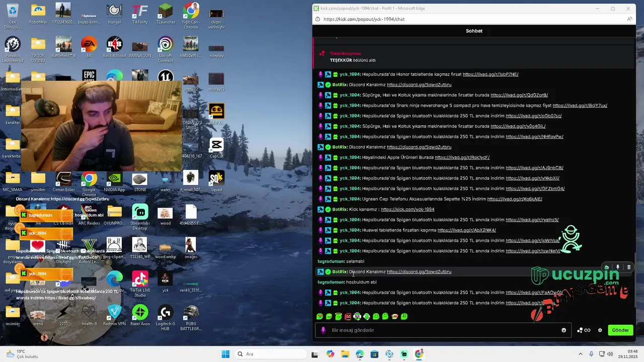Open the EA app shortcut
This screenshot has width=644, height=362.
click(x=89, y=47)
